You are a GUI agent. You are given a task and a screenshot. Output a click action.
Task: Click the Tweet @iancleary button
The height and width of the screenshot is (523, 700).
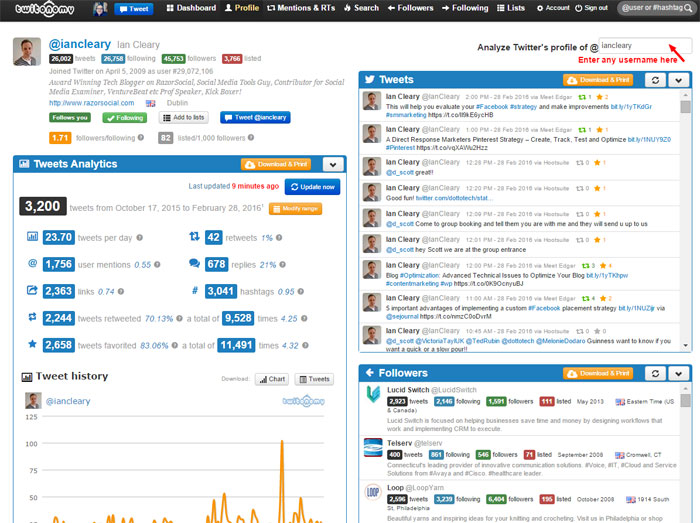point(255,117)
